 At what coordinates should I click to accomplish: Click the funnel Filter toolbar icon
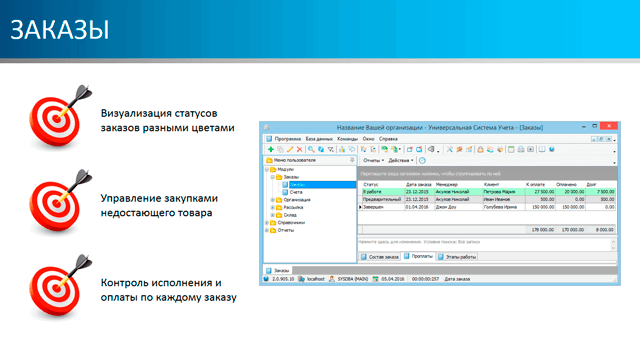click(x=331, y=149)
